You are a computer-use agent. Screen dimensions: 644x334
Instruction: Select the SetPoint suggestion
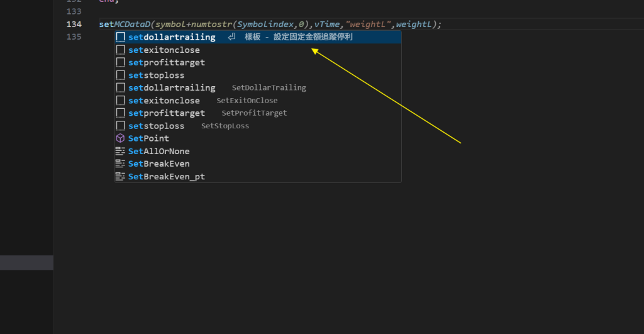[148, 138]
